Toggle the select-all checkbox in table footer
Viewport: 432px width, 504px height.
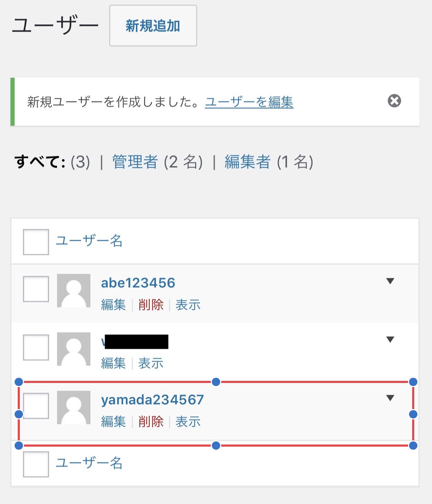click(36, 464)
